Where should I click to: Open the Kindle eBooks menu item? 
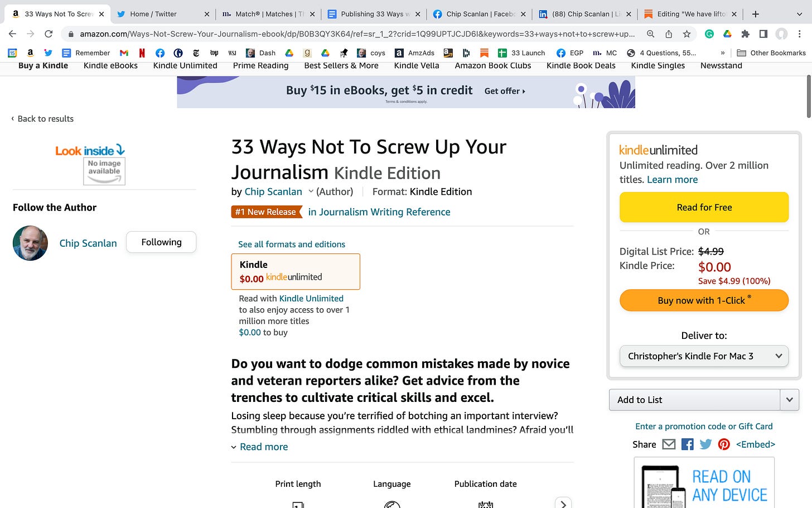click(x=110, y=65)
